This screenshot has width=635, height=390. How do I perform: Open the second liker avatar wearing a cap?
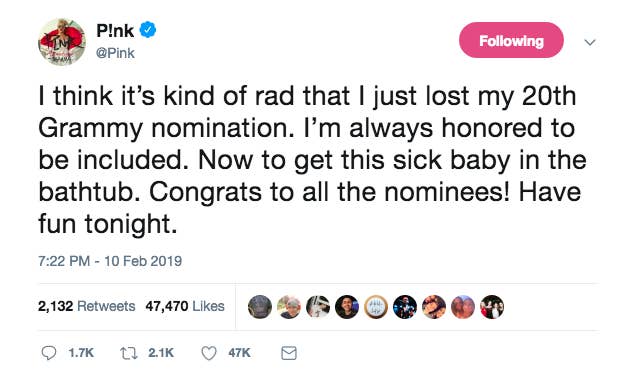289,307
